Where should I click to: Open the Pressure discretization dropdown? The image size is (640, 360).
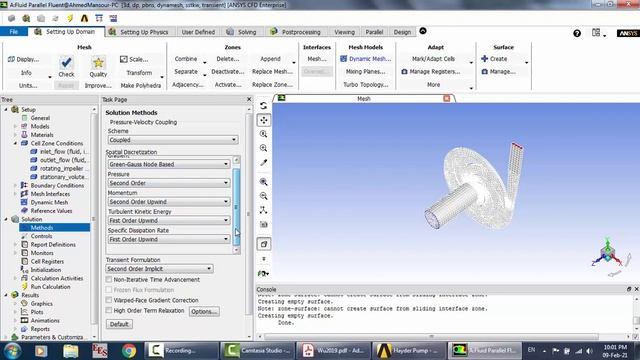click(169, 183)
